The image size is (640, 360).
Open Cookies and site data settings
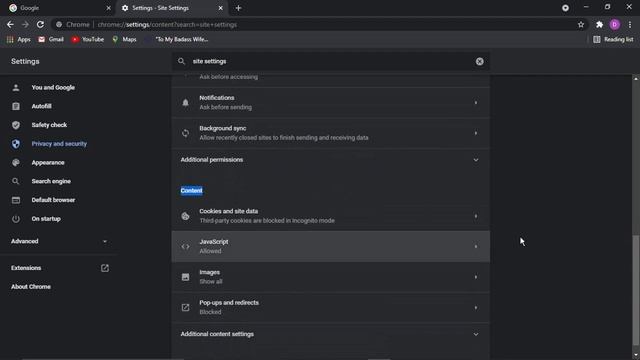click(x=331, y=216)
